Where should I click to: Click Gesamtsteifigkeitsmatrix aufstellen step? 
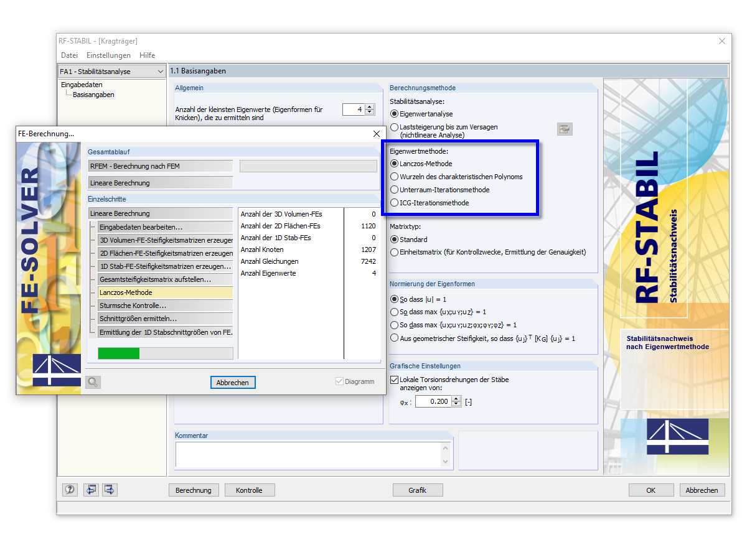tap(166, 279)
